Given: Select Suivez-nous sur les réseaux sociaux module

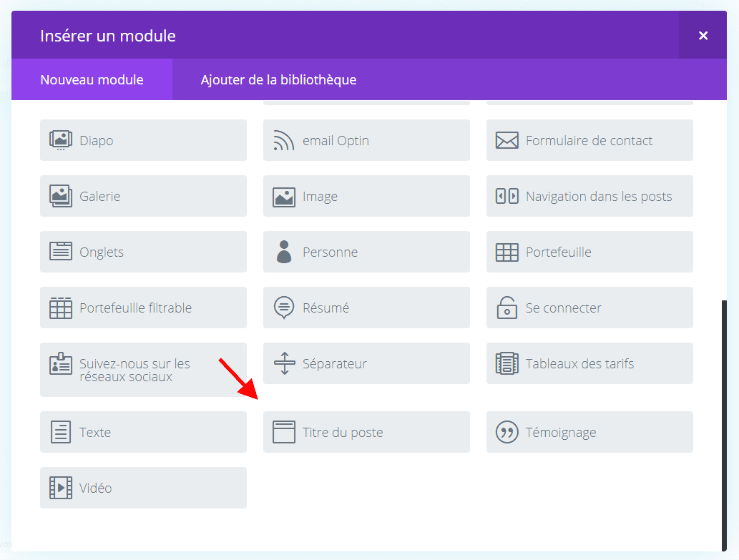Looking at the screenshot, I should [x=143, y=370].
